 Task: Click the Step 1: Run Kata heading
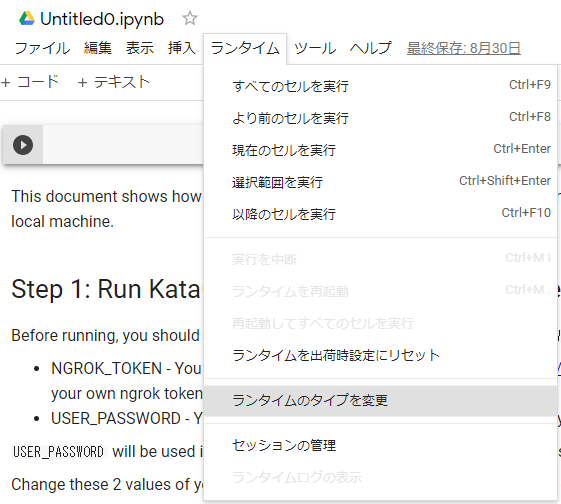(x=106, y=289)
